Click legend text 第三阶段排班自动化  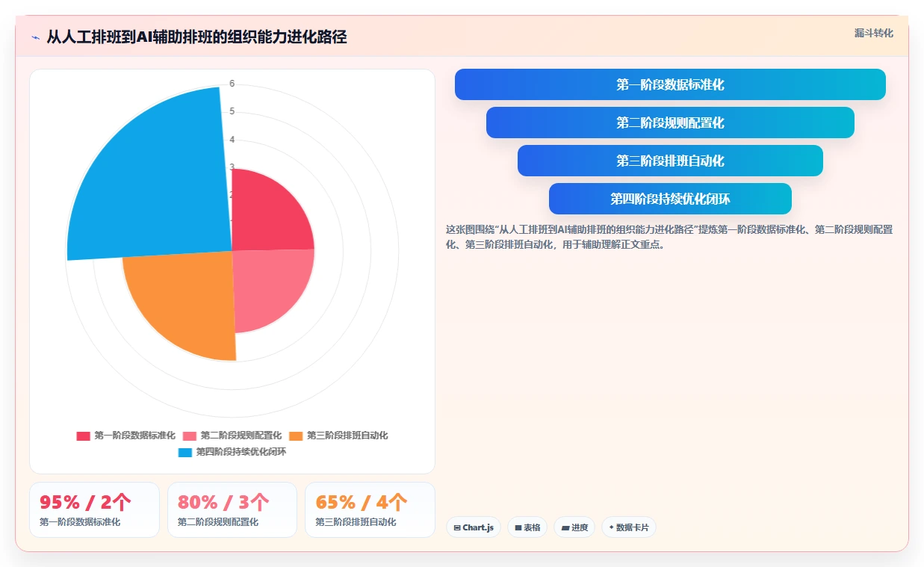point(347,436)
